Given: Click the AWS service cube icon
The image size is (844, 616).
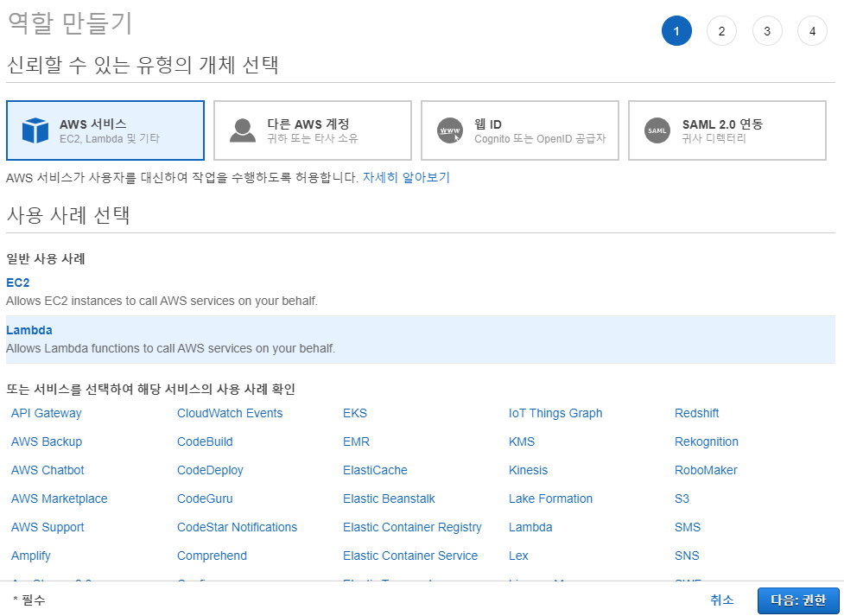Looking at the screenshot, I should 35,130.
